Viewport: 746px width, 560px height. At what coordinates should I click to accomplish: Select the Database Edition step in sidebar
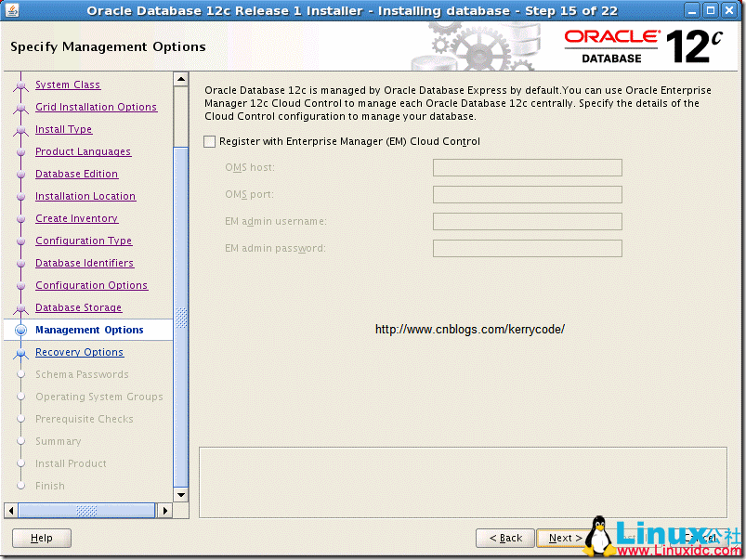pos(76,174)
